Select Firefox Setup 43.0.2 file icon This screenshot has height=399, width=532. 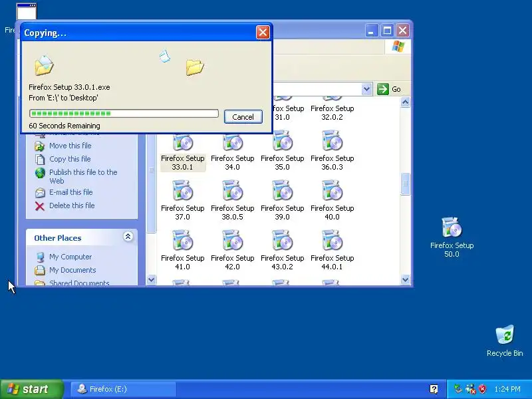click(282, 241)
